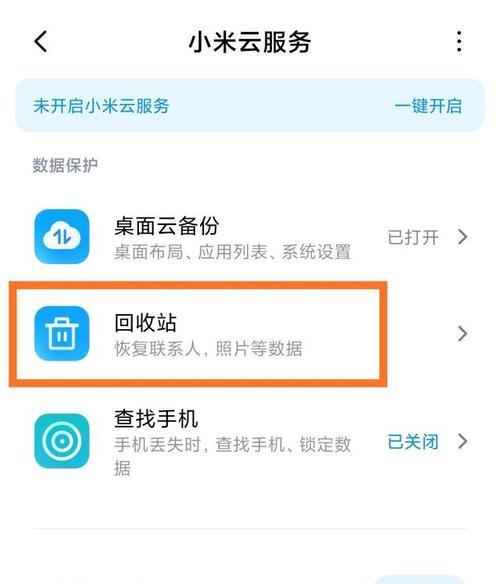Expand 查找手机 via its right chevron
500x584 pixels.
click(463, 441)
